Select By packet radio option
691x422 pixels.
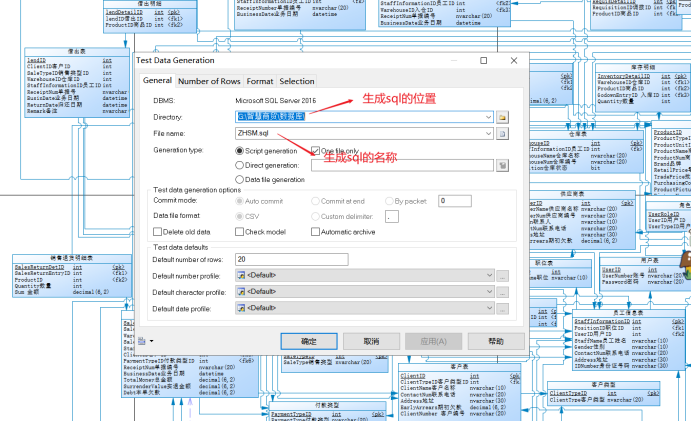click(x=389, y=201)
